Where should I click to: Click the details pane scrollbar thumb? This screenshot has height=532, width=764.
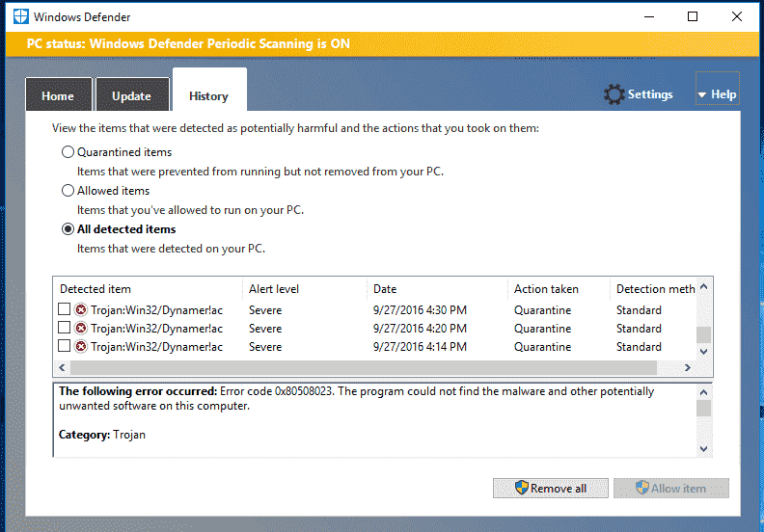703,408
